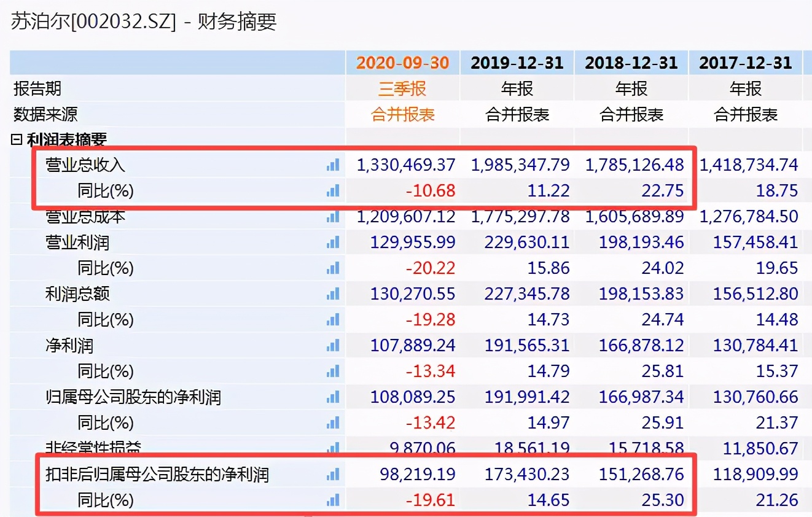
Task: Open chart icon for 归属母公司股东的净利润
Action: tap(333, 397)
